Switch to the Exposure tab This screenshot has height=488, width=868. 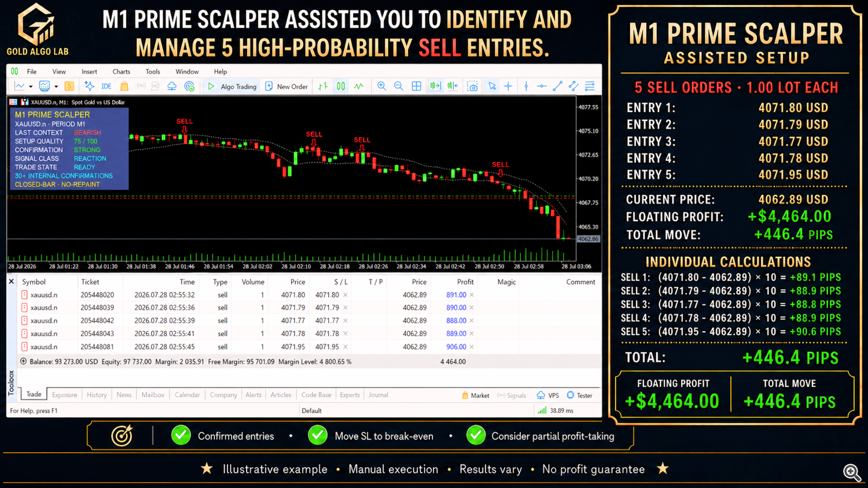click(x=65, y=395)
